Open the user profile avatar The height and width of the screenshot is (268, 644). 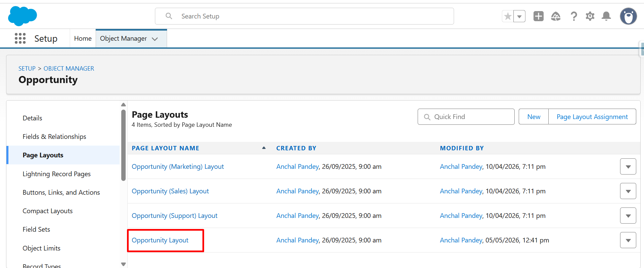pos(629,16)
